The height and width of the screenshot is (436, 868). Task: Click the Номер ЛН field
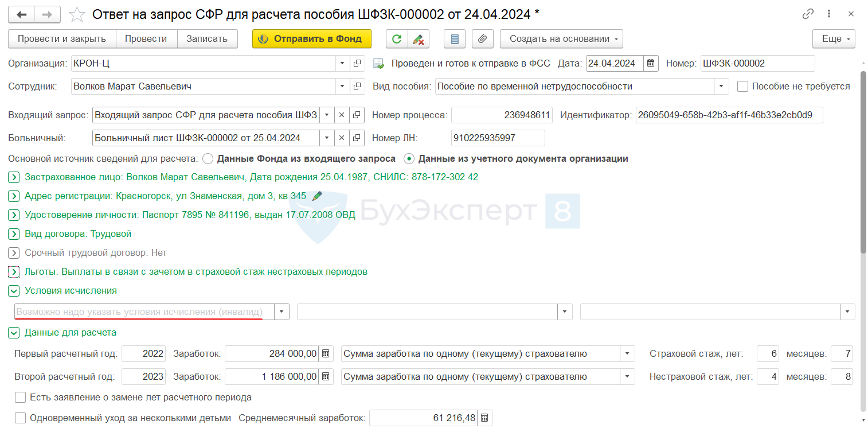click(x=498, y=138)
